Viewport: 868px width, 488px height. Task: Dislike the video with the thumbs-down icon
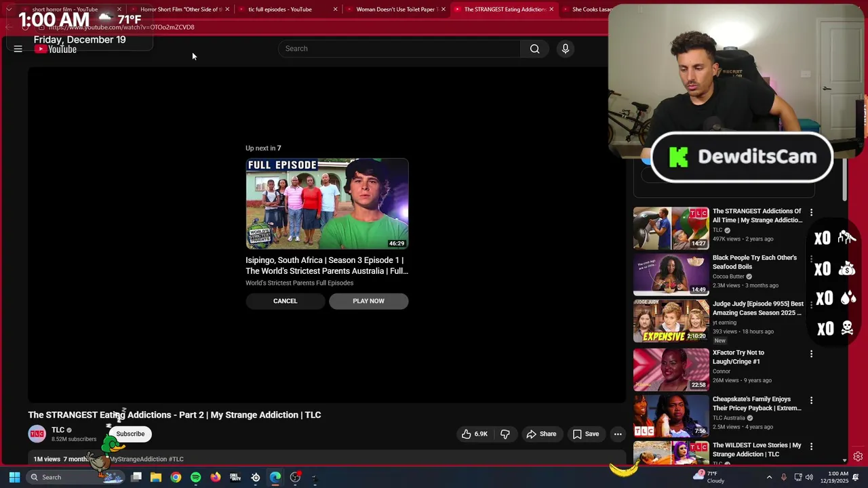click(505, 434)
